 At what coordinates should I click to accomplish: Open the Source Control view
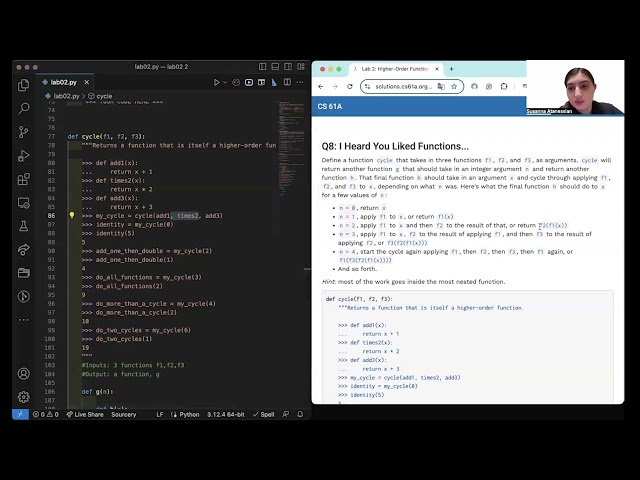pyautogui.click(x=24, y=132)
